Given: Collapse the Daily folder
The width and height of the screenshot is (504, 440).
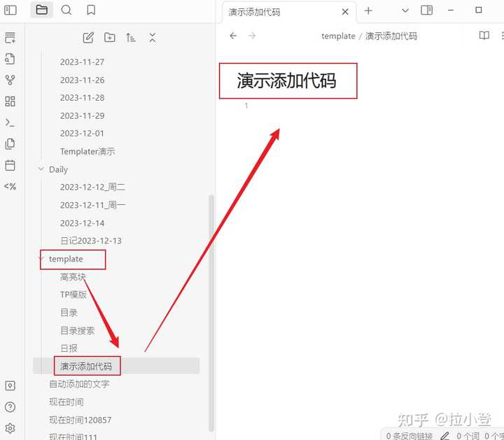Looking at the screenshot, I should (41, 169).
